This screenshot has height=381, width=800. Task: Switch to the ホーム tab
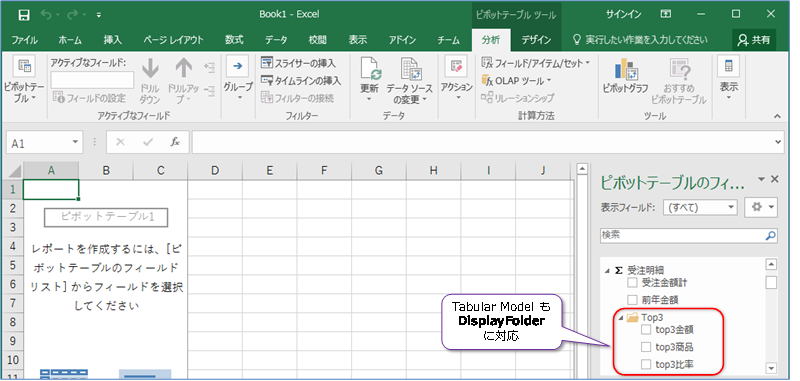[x=70, y=40]
